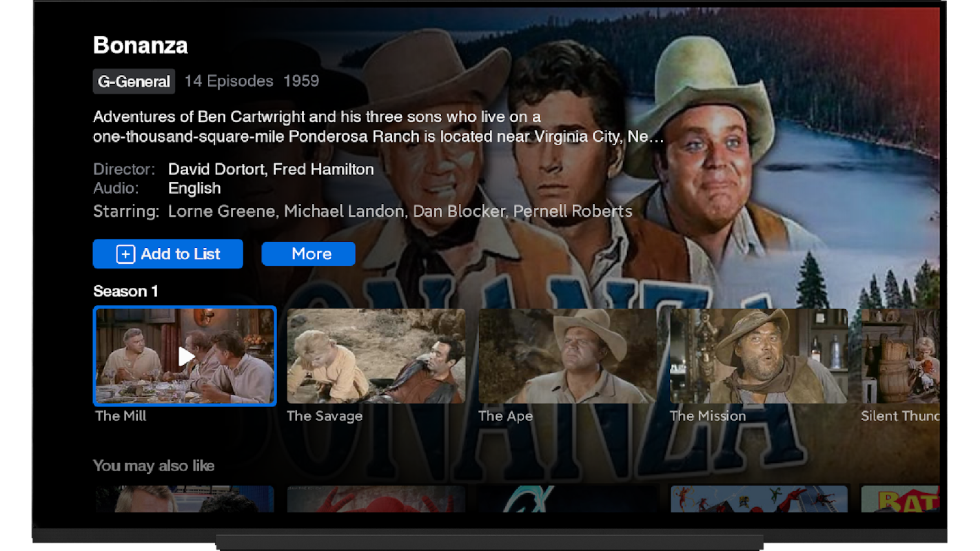Select The Ape episode thumbnail
Screen dimensions: 980x551
point(568,356)
